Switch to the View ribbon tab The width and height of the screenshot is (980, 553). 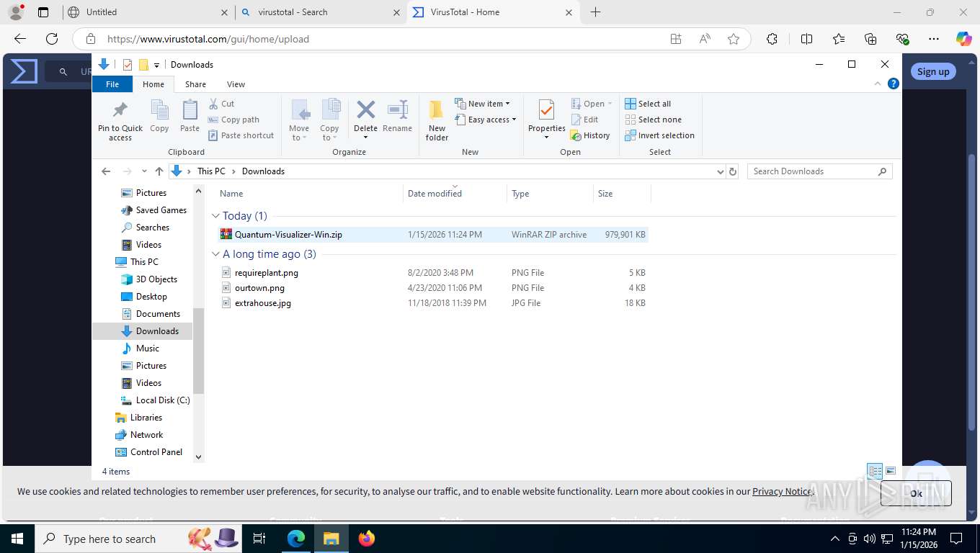[236, 84]
